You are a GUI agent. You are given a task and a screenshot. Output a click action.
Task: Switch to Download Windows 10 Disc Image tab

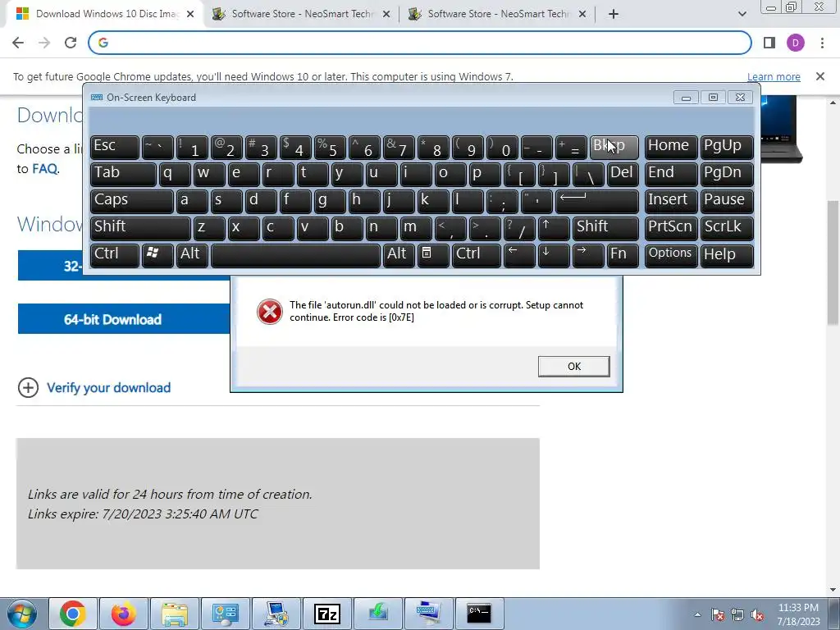click(106, 14)
